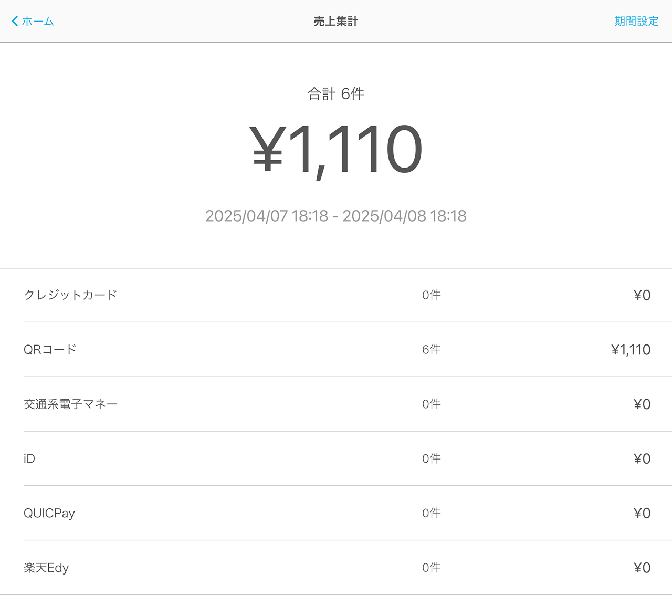Click 6件 count in QRコード row
Viewport: 672px width, 616px height.
[432, 350]
